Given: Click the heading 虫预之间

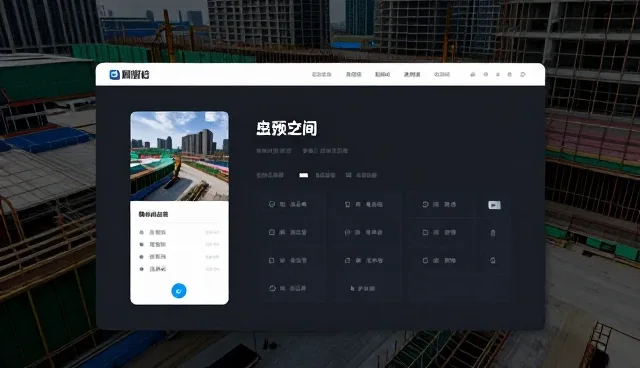Looking at the screenshot, I should point(287,128).
